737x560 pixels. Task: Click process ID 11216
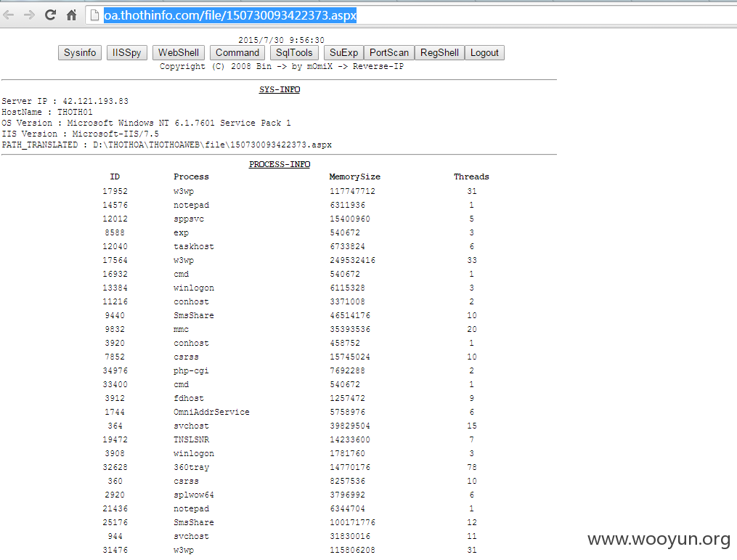(115, 301)
